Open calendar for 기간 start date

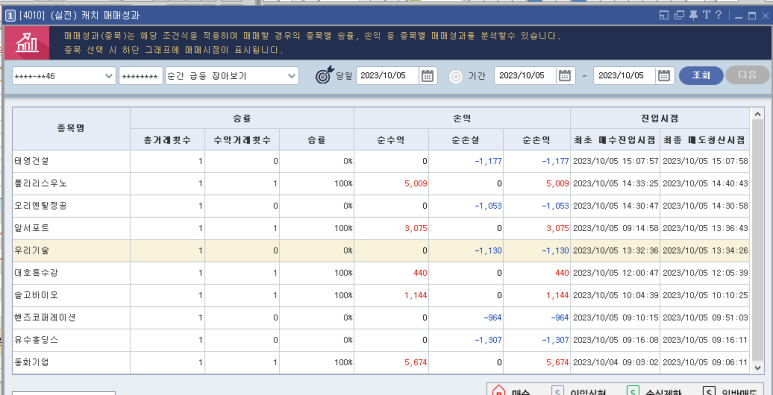click(565, 75)
